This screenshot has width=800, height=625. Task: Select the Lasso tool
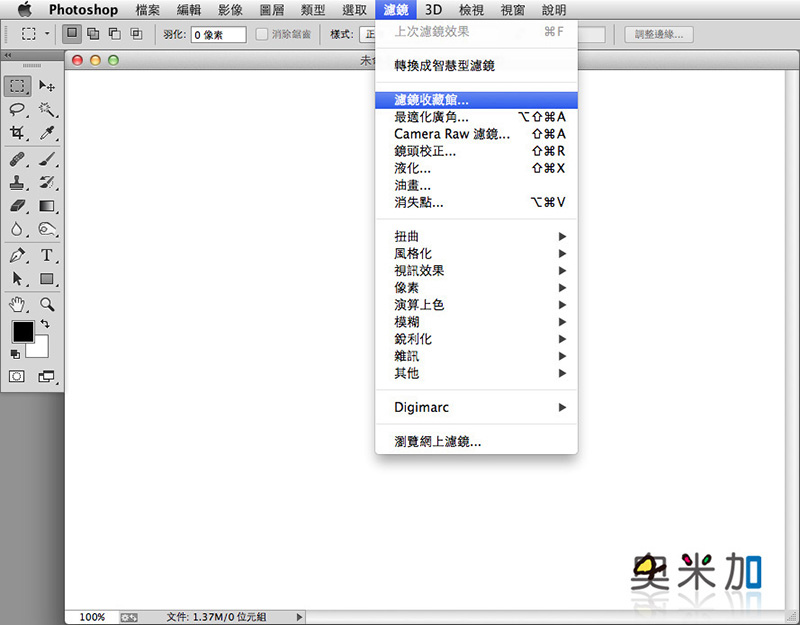pyautogui.click(x=17, y=110)
